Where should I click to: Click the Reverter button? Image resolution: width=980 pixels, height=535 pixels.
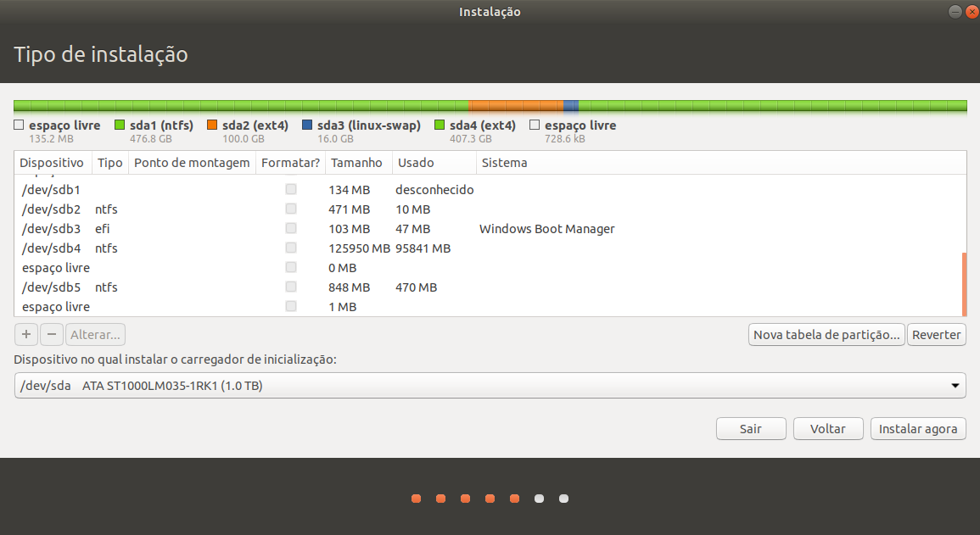(936, 335)
